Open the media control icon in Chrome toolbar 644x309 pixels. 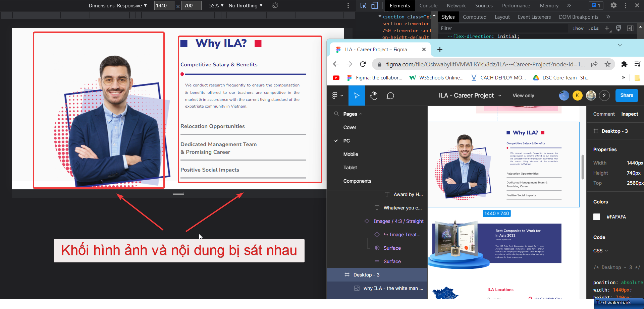638,64
